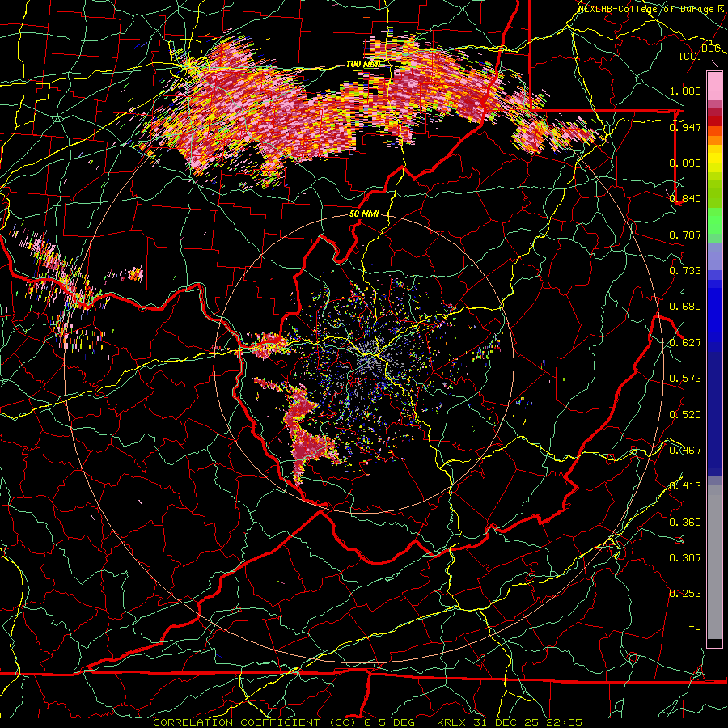
Task: Pick the light pink swatch beside 1.000
Action: (714, 87)
